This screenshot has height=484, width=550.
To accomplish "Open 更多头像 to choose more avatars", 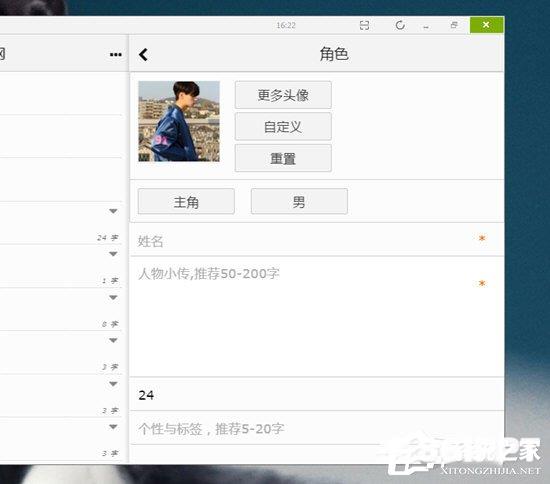I will pos(283,95).
